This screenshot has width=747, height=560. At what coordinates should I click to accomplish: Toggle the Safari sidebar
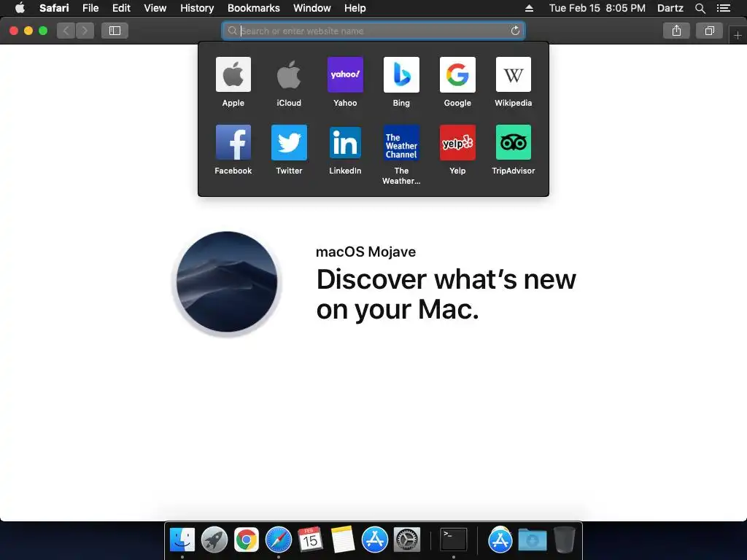coord(115,31)
